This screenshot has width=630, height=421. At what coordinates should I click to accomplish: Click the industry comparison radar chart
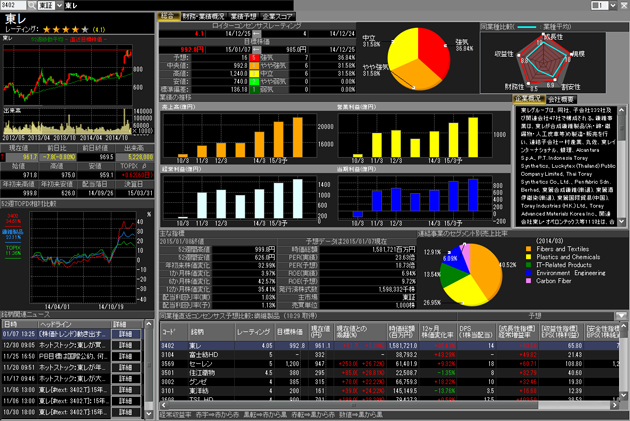543,61
